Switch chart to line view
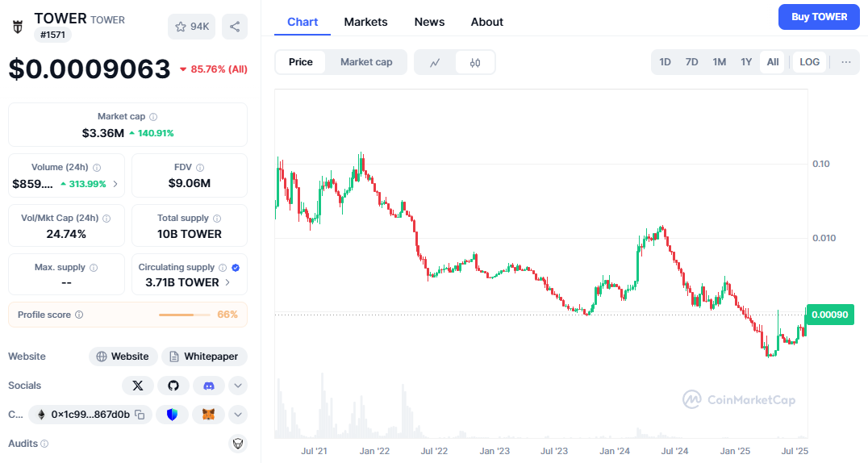The height and width of the screenshot is (463, 868). click(435, 62)
